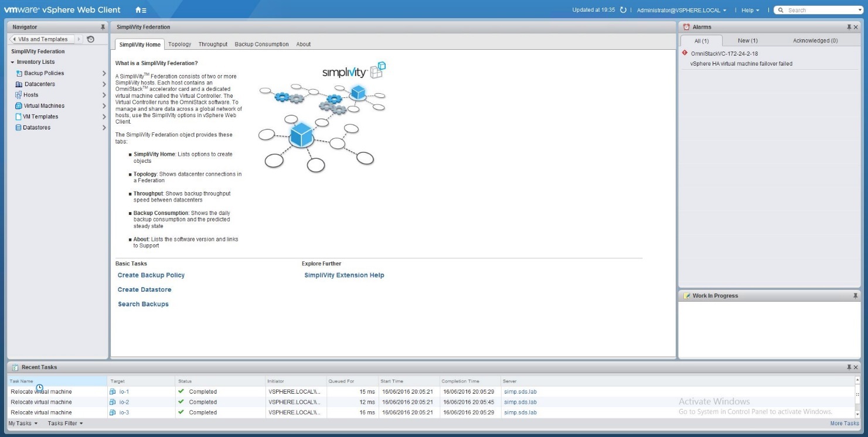Click the refresh icon beside Updated time

pos(624,10)
